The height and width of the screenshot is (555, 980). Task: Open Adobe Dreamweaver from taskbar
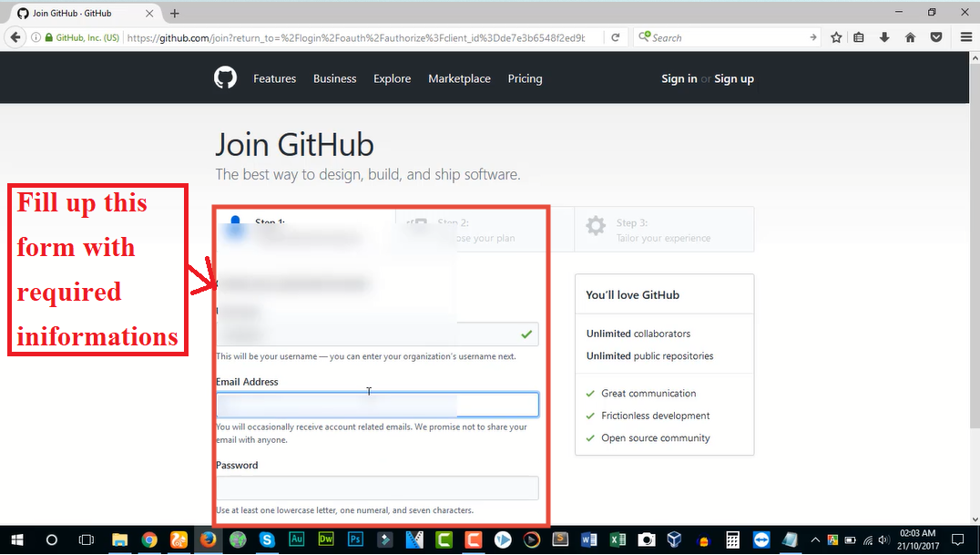[x=326, y=540]
